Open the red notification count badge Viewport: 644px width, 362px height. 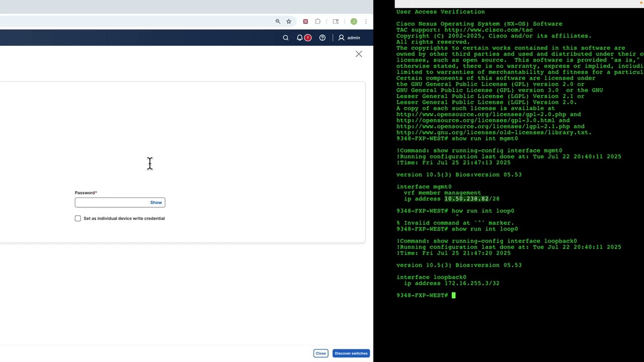click(307, 38)
